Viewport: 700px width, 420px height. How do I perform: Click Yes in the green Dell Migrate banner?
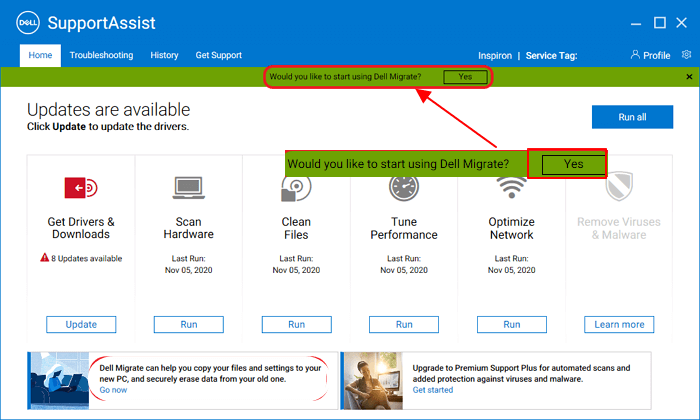[x=466, y=77]
